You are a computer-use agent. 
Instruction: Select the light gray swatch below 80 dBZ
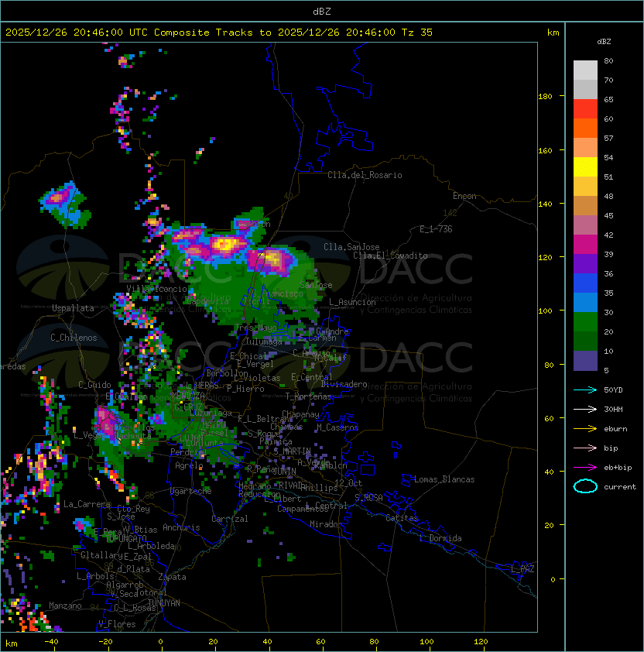[x=585, y=70]
